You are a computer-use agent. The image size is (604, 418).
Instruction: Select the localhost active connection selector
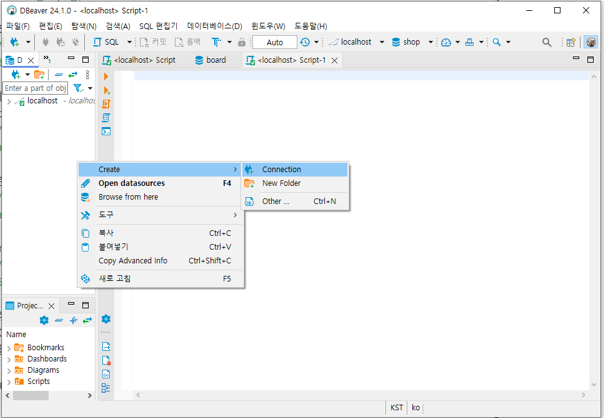[x=351, y=42]
